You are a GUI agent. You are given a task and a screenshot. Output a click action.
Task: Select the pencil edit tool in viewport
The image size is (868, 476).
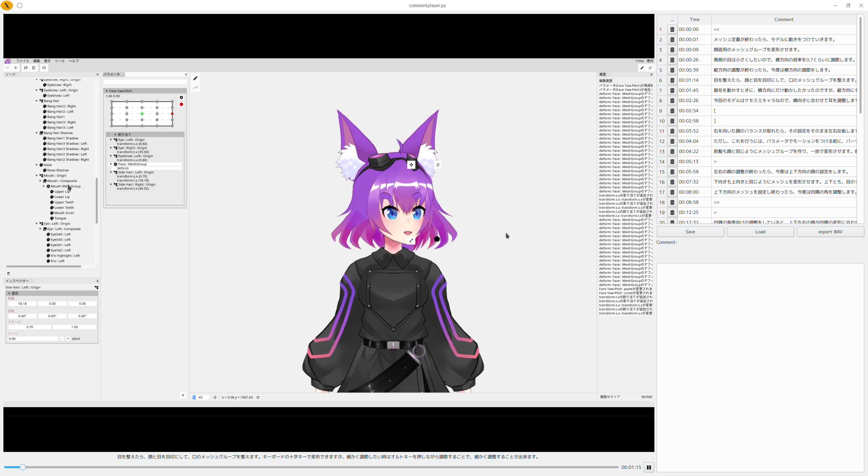(195, 78)
